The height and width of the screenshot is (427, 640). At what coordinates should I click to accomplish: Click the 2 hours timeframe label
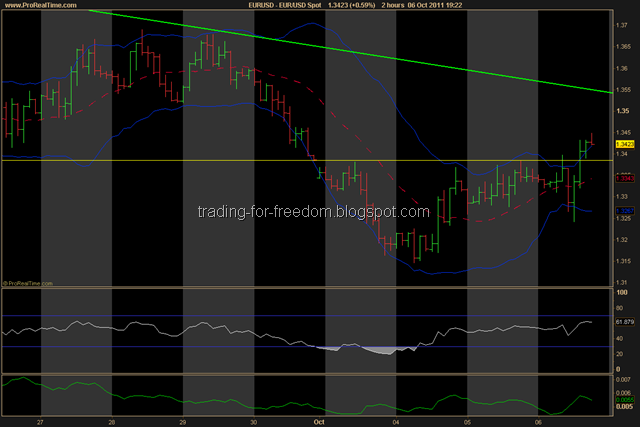coord(393,5)
